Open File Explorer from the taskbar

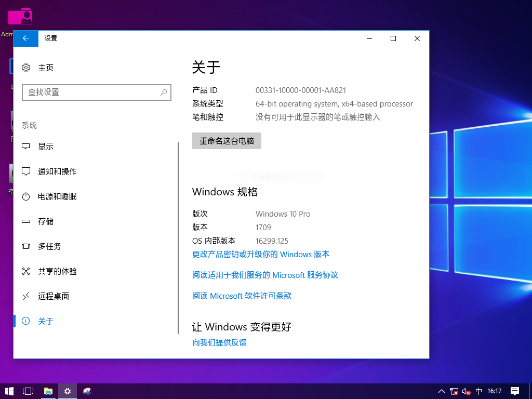pos(48,391)
